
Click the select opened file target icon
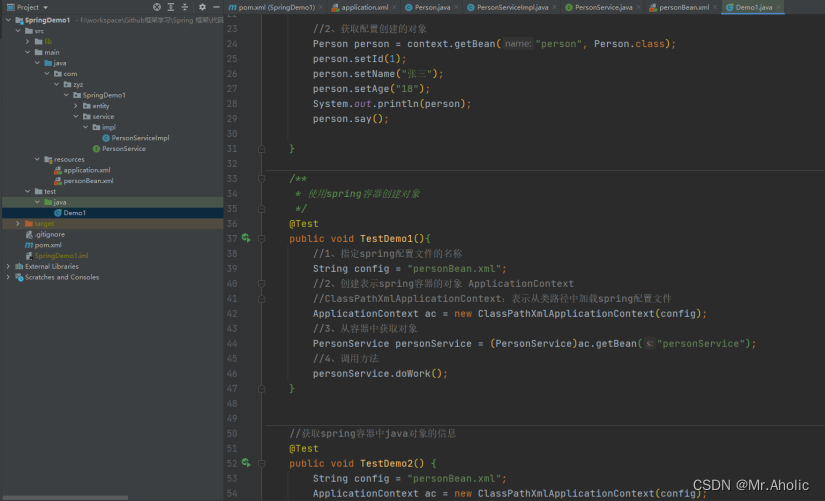[157, 7]
